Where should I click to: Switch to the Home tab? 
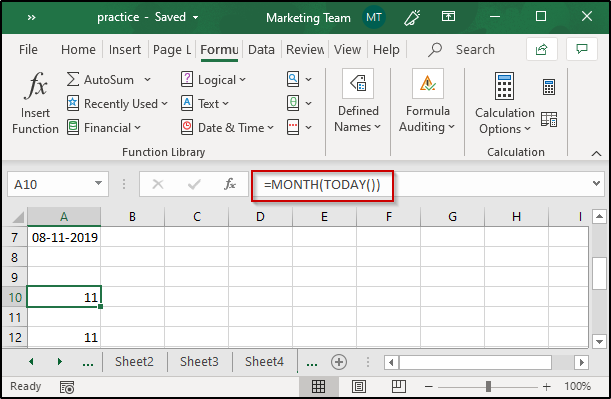click(x=78, y=49)
